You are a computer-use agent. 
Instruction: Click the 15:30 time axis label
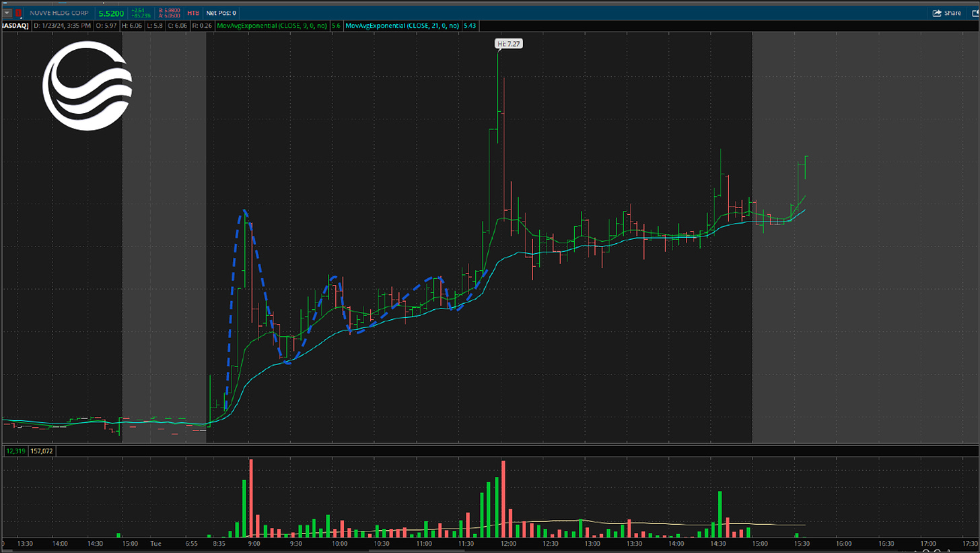pyautogui.click(x=803, y=544)
